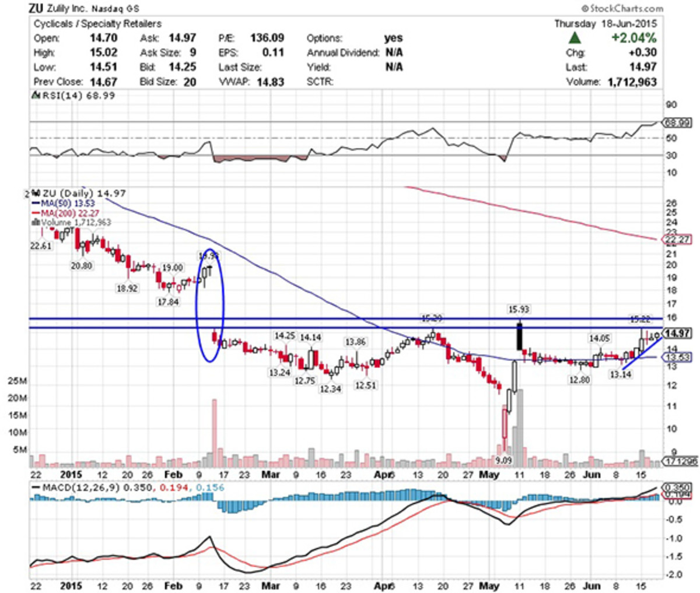Click the MA(200) 22.27 legend text
The height and width of the screenshot is (593, 700).
point(70,213)
